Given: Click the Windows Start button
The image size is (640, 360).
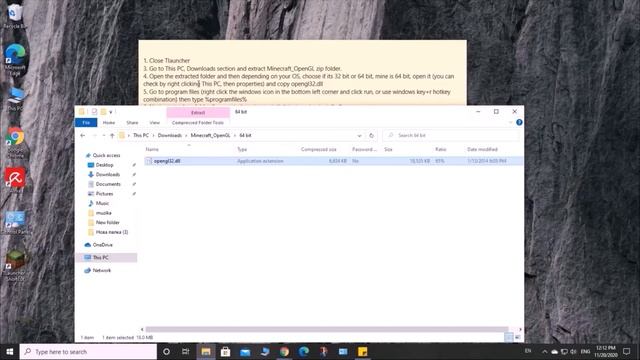Looking at the screenshot, I should pos(9,351).
